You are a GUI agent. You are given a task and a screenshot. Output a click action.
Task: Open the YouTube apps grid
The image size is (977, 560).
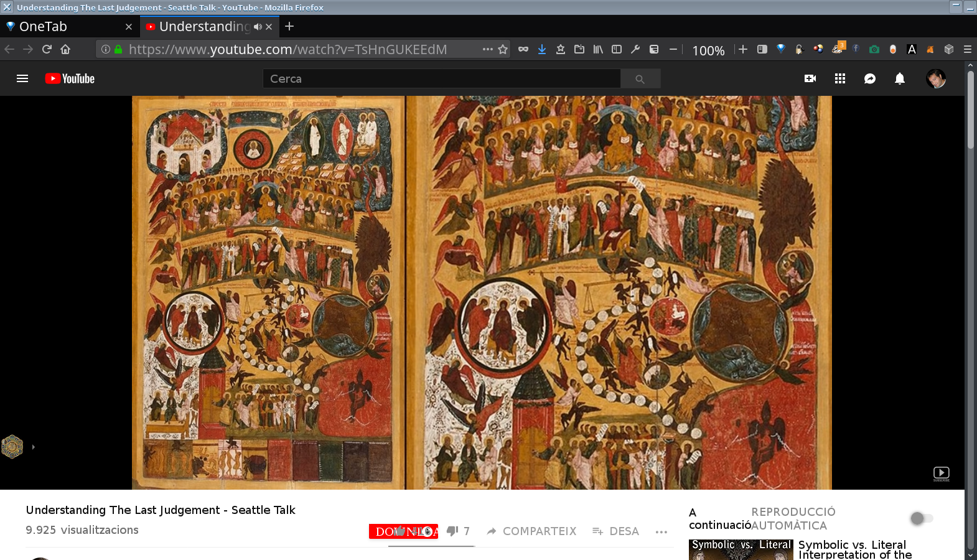(840, 78)
